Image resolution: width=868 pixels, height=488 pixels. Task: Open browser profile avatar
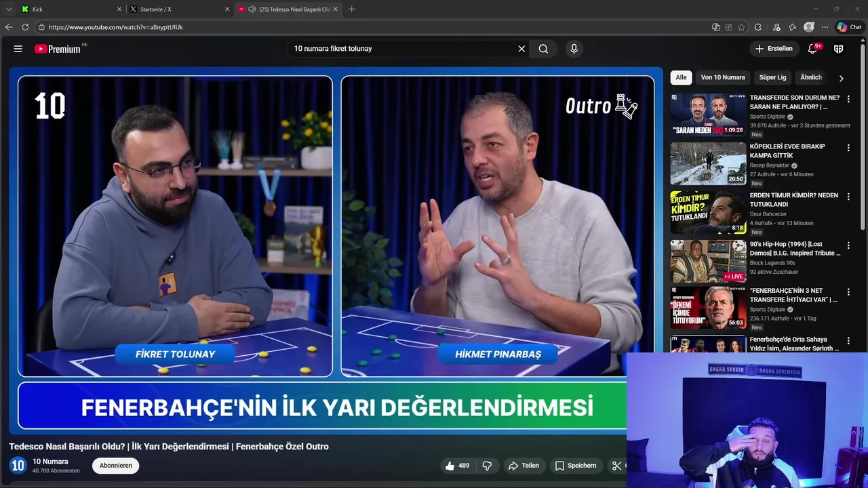(809, 27)
